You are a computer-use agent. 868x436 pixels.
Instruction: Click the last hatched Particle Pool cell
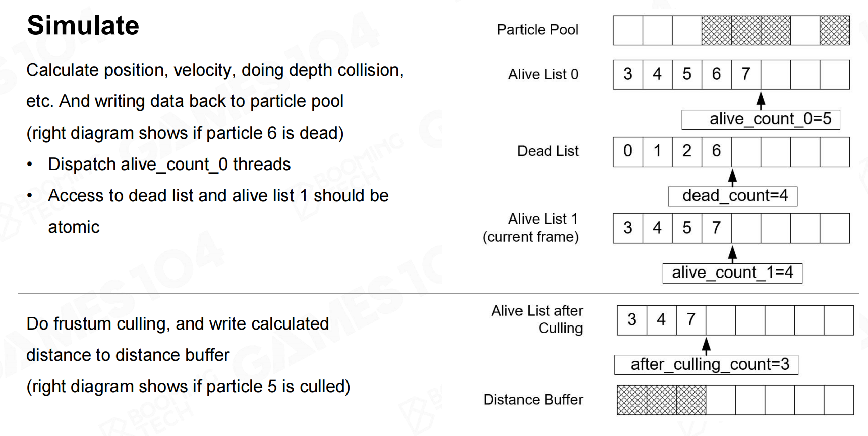[835, 30]
